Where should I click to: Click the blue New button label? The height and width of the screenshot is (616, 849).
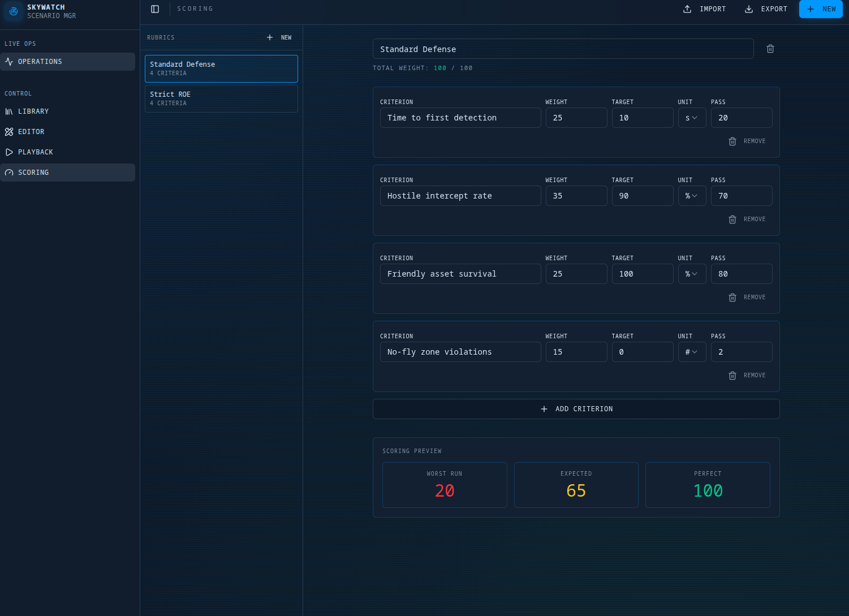coord(829,9)
